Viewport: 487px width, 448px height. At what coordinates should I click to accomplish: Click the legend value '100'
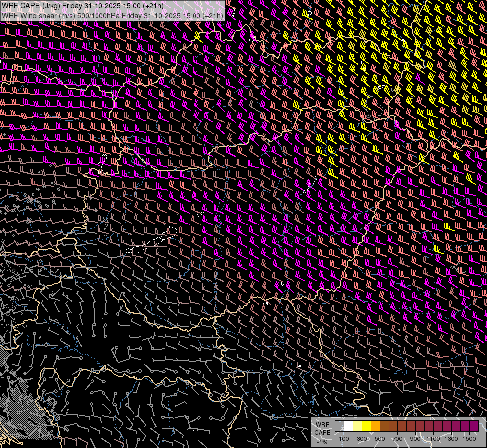tap(344, 439)
